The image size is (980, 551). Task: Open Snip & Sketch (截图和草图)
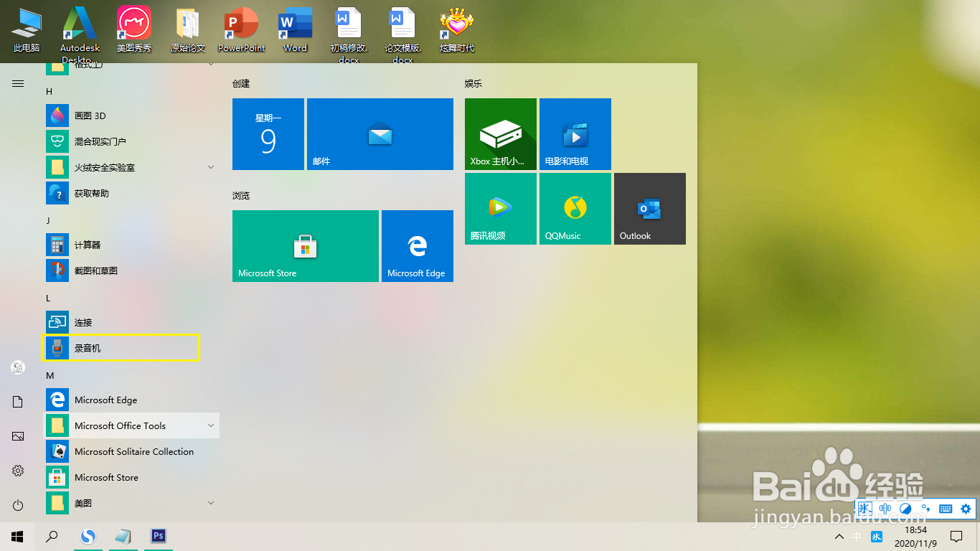(x=132, y=270)
